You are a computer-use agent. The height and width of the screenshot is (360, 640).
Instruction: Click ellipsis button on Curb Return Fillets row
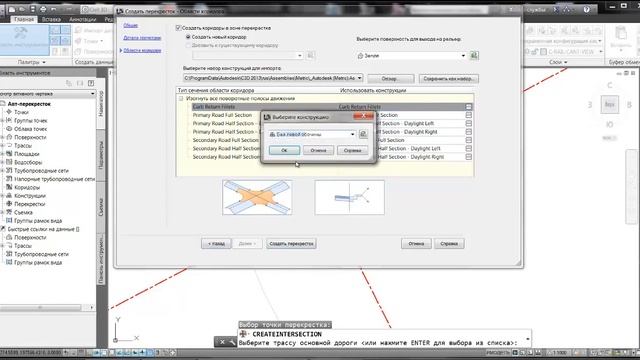click(469, 107)
